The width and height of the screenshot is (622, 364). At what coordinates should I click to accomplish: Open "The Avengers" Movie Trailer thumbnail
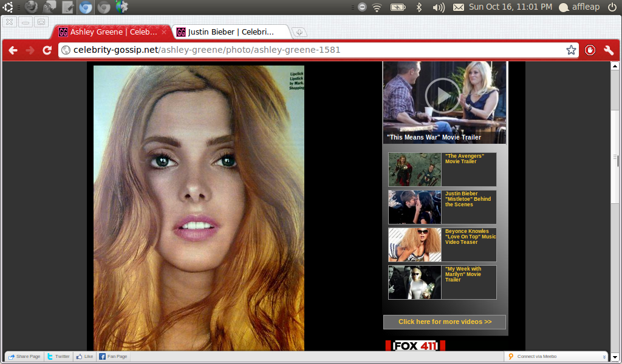click(414, 169)
